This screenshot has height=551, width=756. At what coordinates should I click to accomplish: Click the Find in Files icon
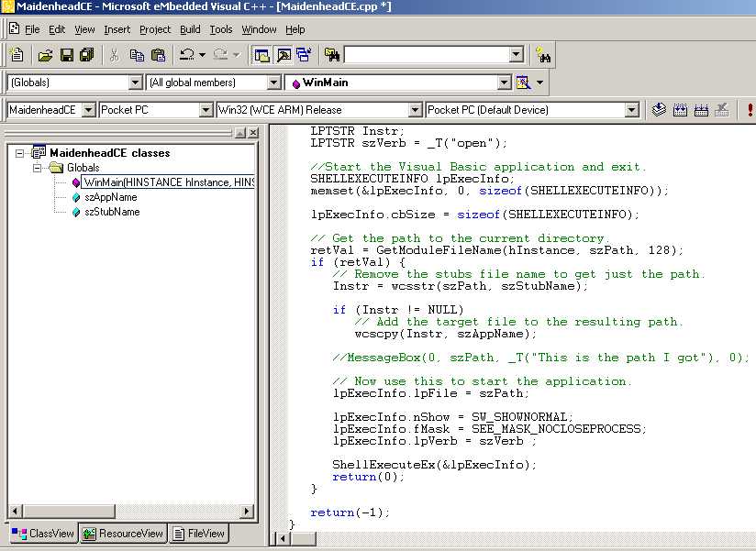point(332,55)
